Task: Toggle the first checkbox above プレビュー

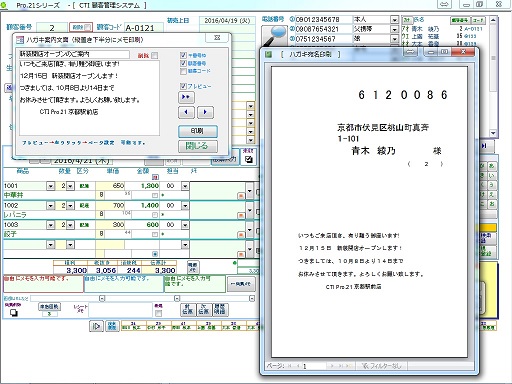Action: [183, 55]
